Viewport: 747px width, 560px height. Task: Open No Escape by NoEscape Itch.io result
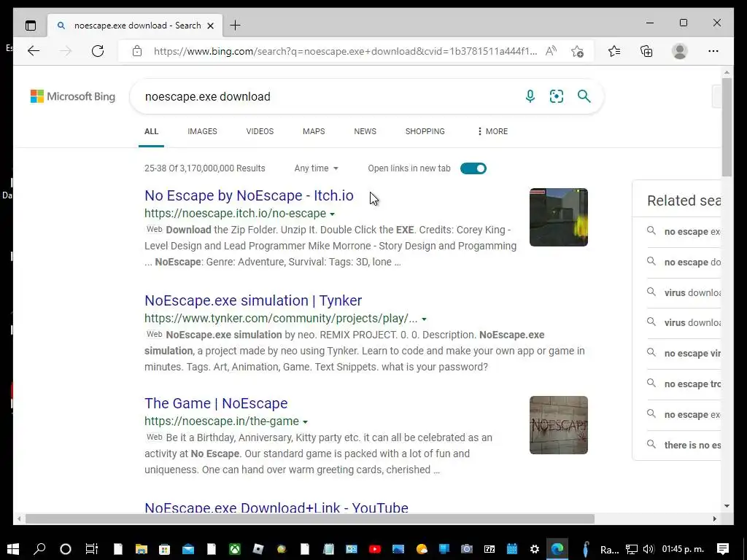tap(249, 195)
